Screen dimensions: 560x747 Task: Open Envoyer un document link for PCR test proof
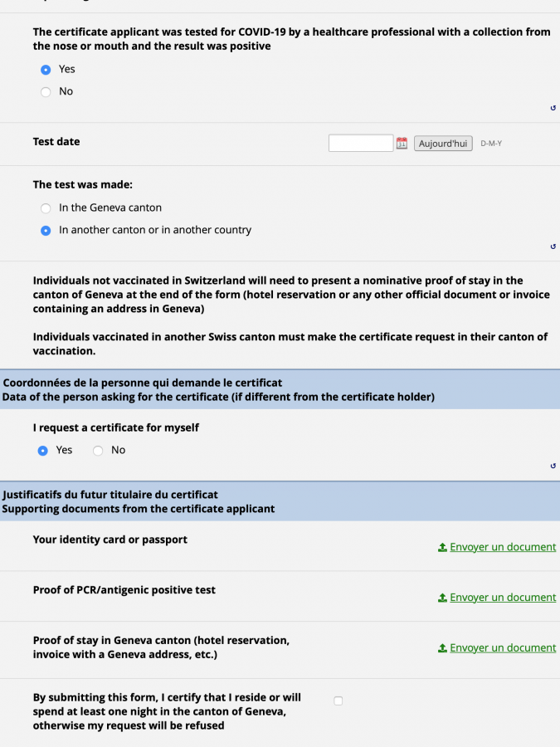pyautogui.click(x=503, y=598)
